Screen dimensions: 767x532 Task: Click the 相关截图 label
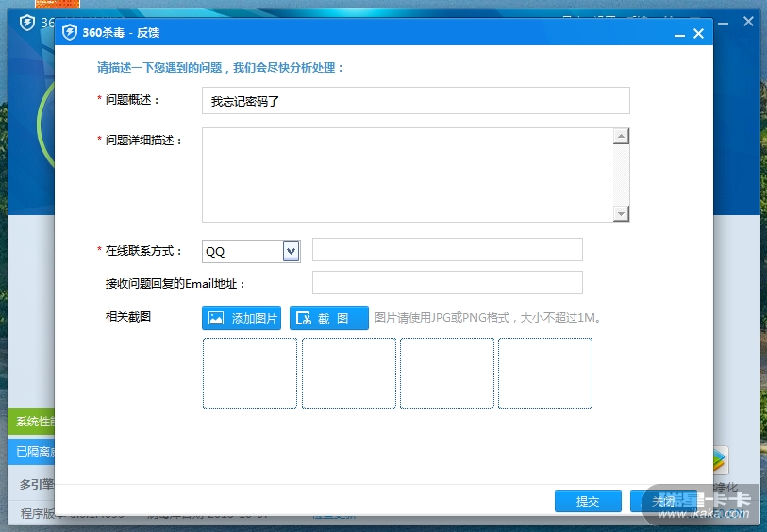pyautogui.click(x=128, y=316)
